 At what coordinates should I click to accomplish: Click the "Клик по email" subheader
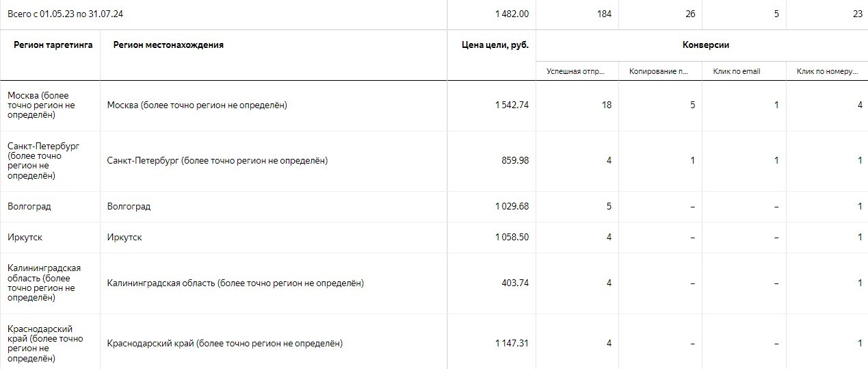pyautogui.click(x=737, y=71)
